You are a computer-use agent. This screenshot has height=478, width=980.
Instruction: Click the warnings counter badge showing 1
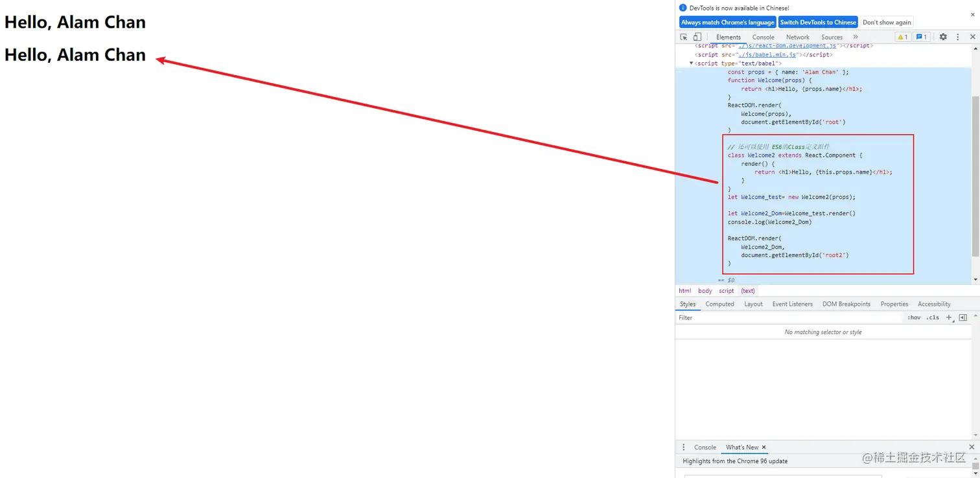(902, 37)
